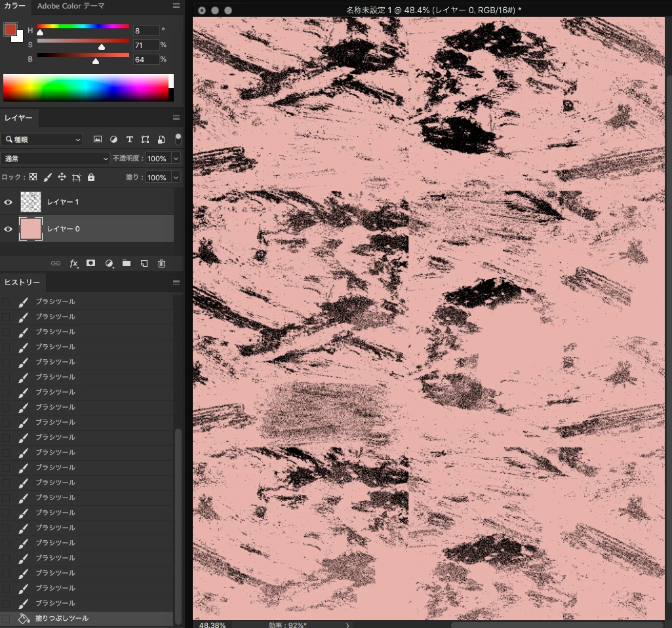This screenshot has width=672, height=628.
Task: Create new fill or adjustment layer icon
Action: (109, 263)
